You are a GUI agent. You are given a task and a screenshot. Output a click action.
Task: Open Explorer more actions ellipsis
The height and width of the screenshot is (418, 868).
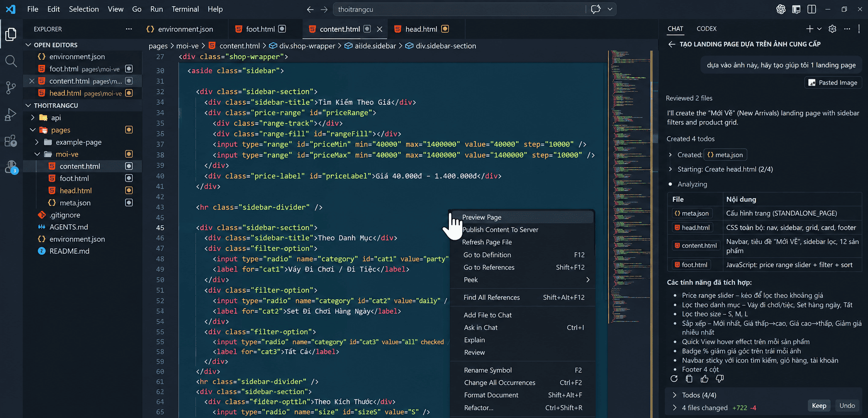coord(129,29)
